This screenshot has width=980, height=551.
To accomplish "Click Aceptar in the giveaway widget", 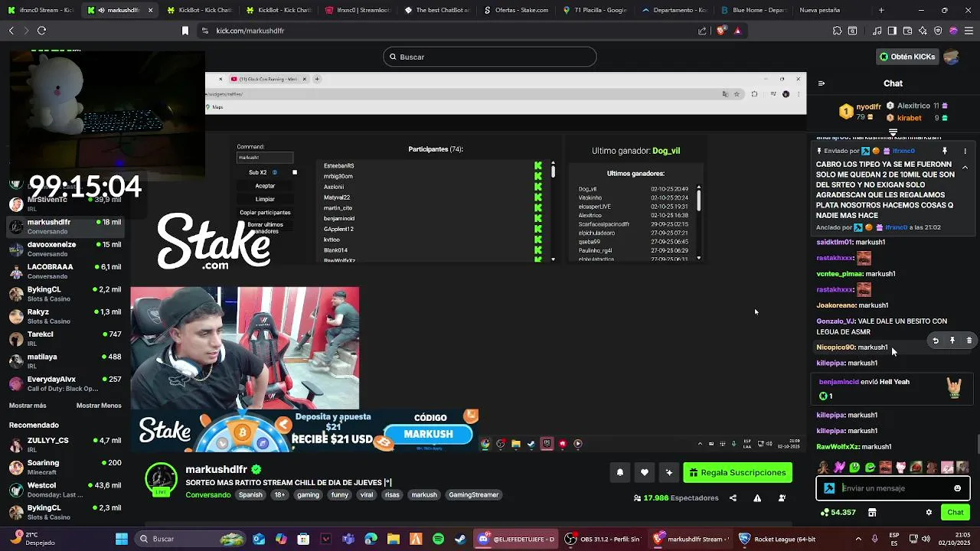I will coord(265,186).
